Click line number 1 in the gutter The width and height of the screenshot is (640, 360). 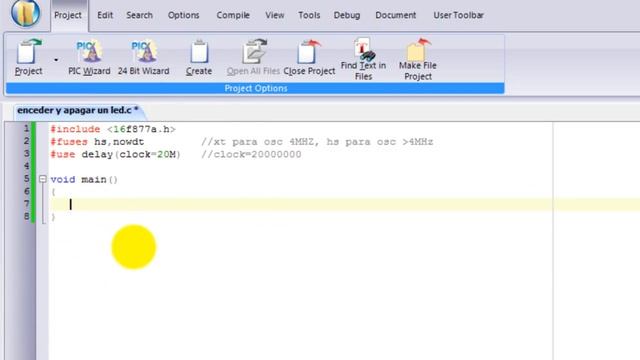coord(27,129)
